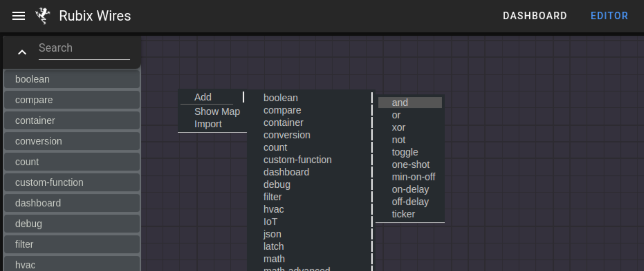Open filter submenu in Add menu

tap(311, 197)
